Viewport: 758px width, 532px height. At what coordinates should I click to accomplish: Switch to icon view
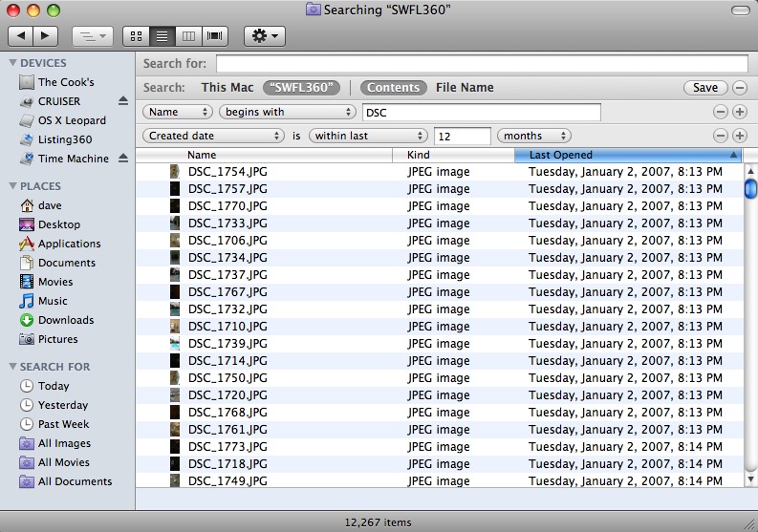137,35
